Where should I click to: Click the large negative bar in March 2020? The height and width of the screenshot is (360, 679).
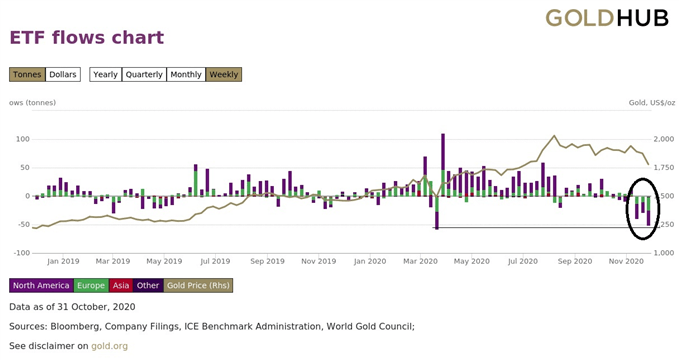tap(437, 213)
